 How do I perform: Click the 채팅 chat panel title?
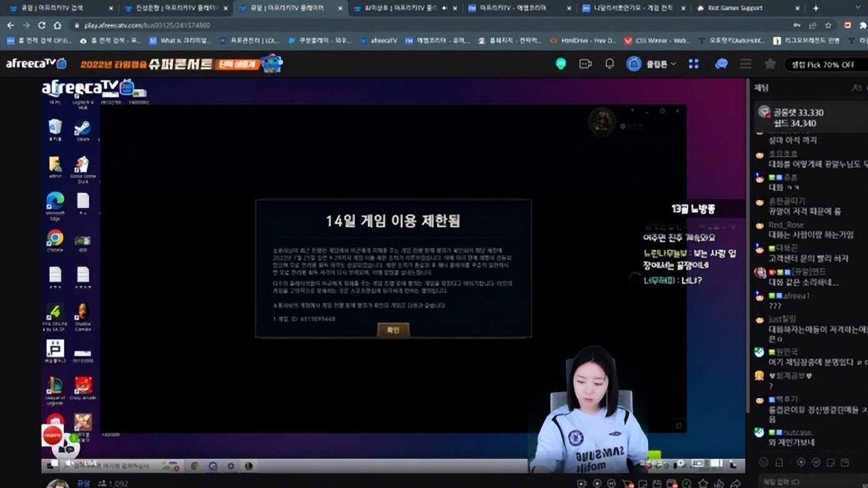click(761, 88)
